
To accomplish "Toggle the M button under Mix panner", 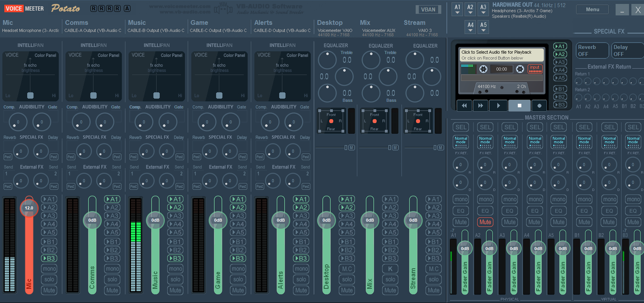I will [395, 148].
